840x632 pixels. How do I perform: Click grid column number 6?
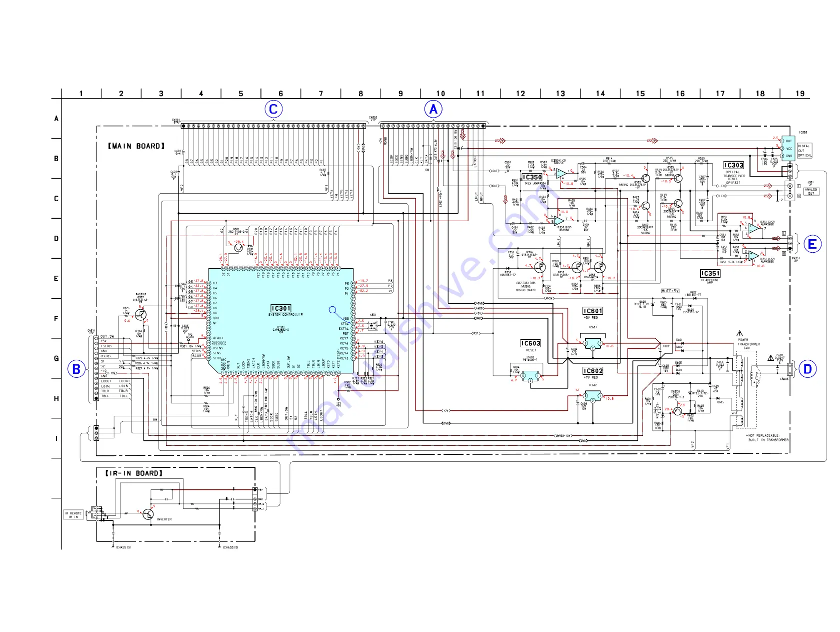[281, 94]
